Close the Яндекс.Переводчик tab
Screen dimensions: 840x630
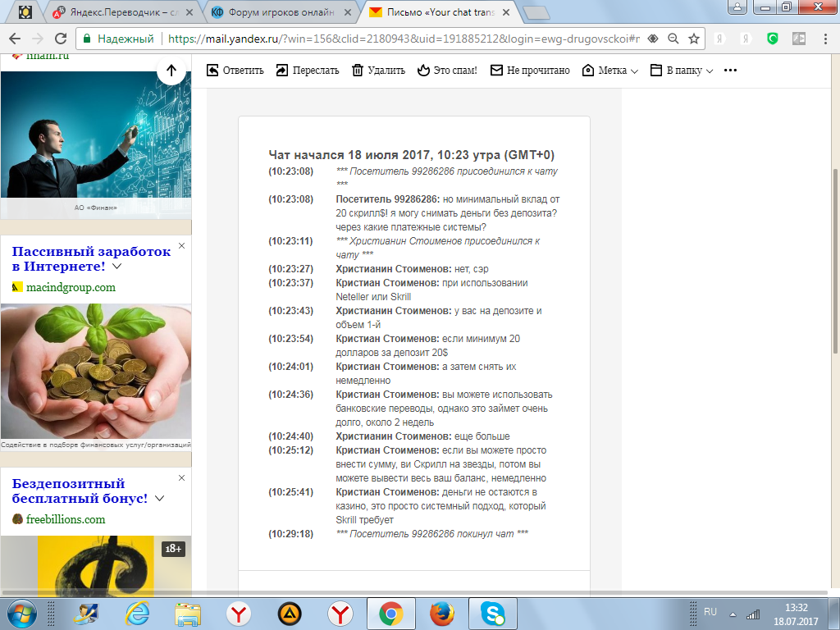189,12
